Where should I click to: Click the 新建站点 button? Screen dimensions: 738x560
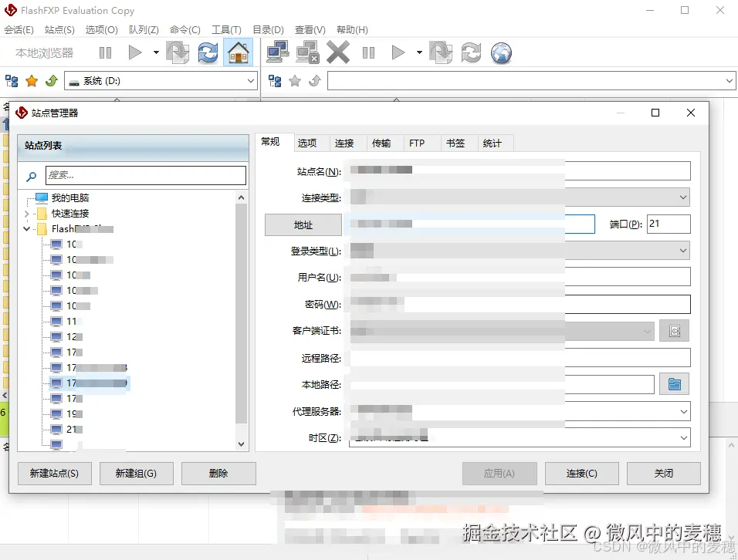tap(54, 473)
